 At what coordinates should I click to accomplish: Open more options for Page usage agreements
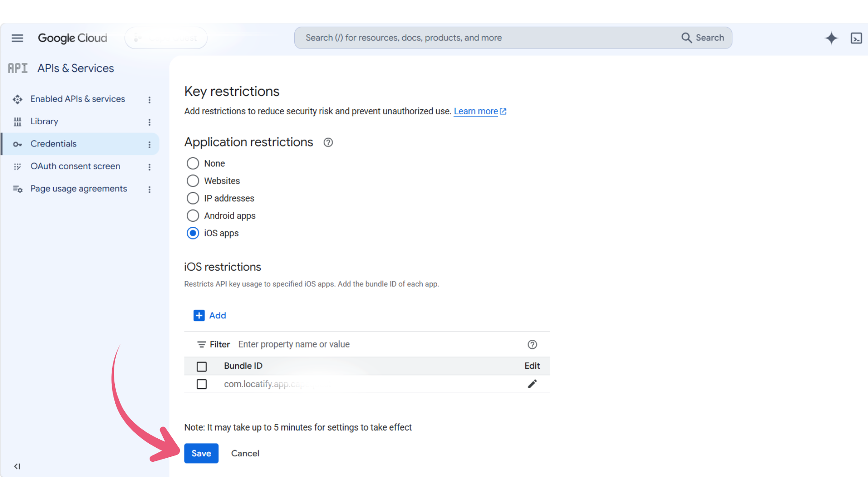[x=149, y=189]
